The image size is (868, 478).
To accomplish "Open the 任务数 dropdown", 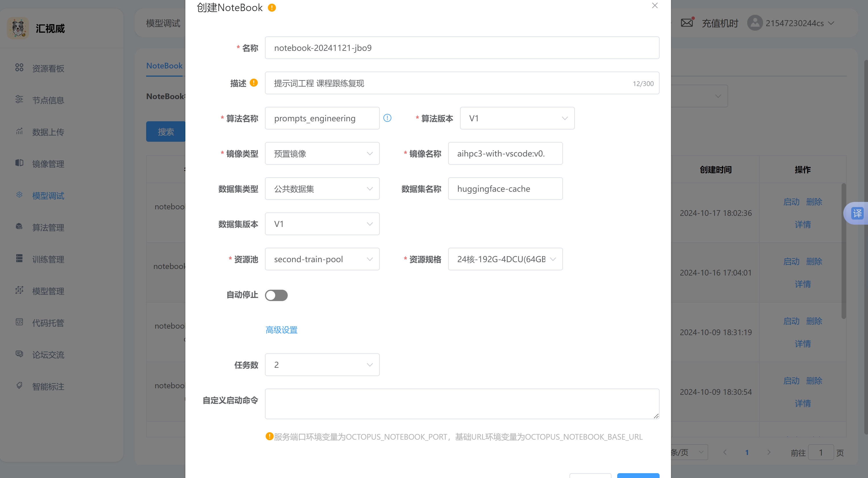I will (x=322, y=365).
